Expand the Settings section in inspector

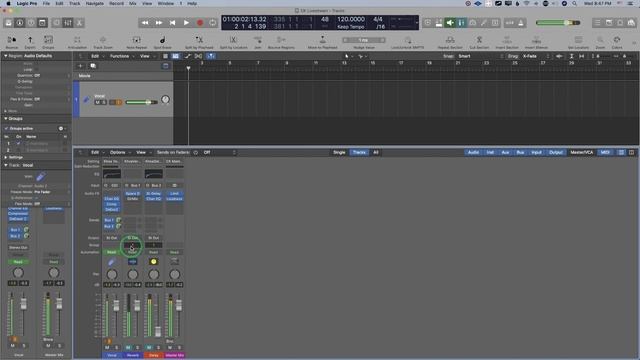coord(6,157)
